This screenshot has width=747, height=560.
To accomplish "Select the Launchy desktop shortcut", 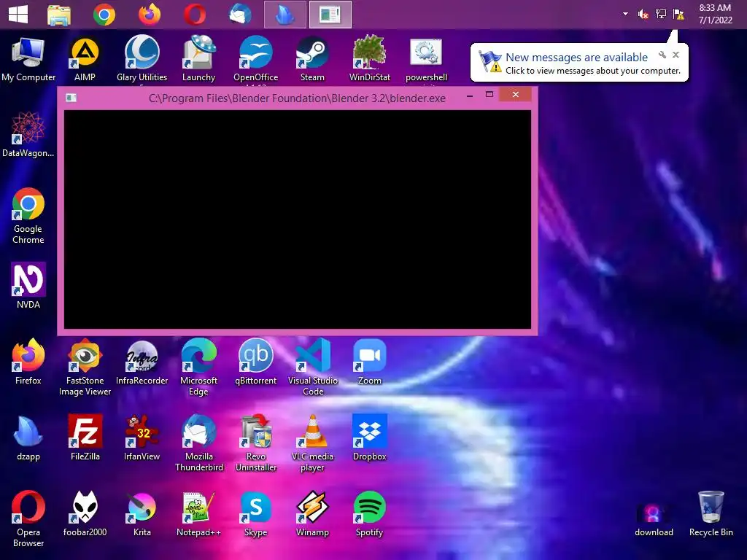I will [x=198, y=60].
